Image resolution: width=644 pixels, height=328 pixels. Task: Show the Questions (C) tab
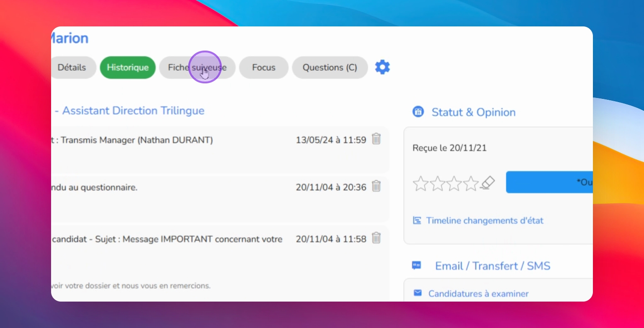[330, 67]
